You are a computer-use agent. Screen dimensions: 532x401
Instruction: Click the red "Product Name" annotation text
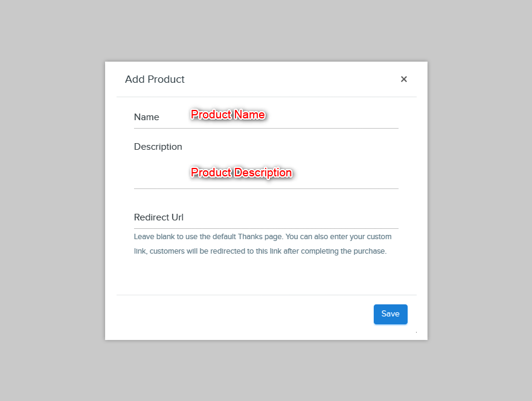point(228,115)
